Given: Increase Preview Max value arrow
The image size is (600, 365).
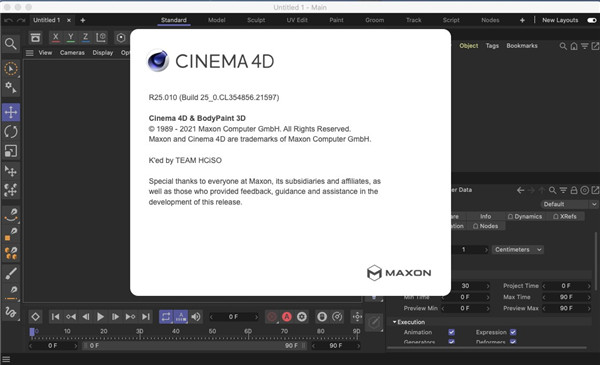Looking at the screenshot, I should [x=589, y=308].
